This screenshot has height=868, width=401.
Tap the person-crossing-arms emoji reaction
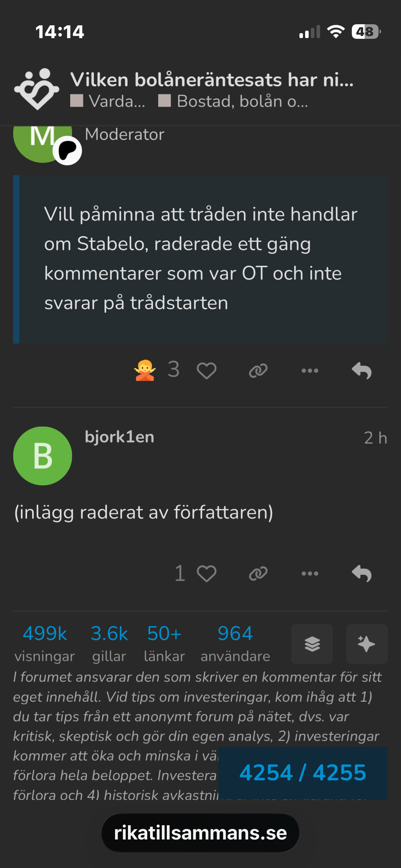[x=145, y=371]
